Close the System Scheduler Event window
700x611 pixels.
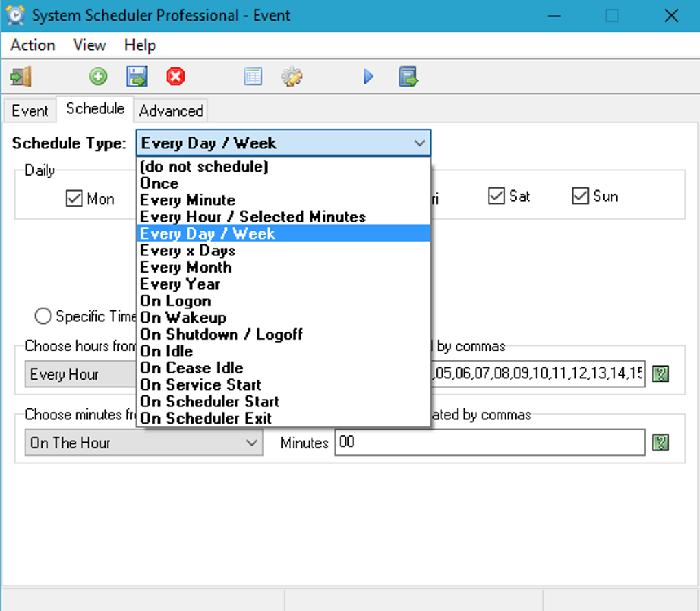coord(671,16)
